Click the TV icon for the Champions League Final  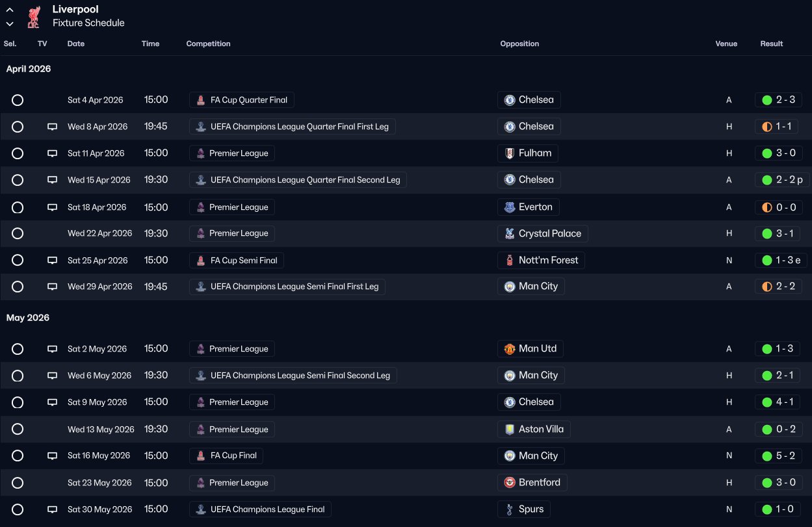tap(52, 509)
